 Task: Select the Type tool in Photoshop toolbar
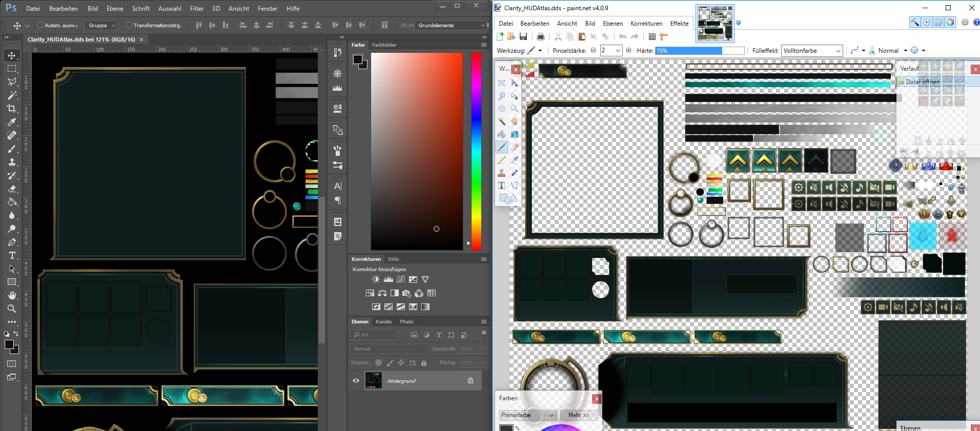coord(12,255)
